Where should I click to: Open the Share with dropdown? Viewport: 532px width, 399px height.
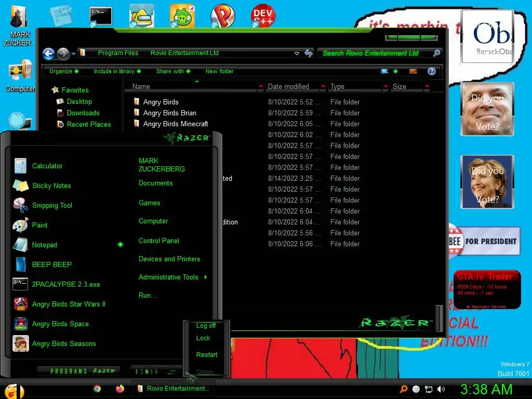point(173,71)
